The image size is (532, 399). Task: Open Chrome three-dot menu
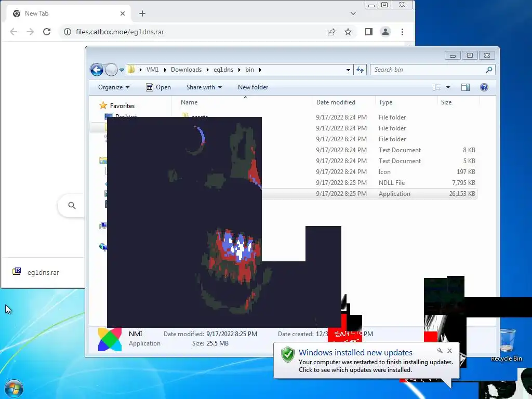pyautogui.click(x=403, y=32)
